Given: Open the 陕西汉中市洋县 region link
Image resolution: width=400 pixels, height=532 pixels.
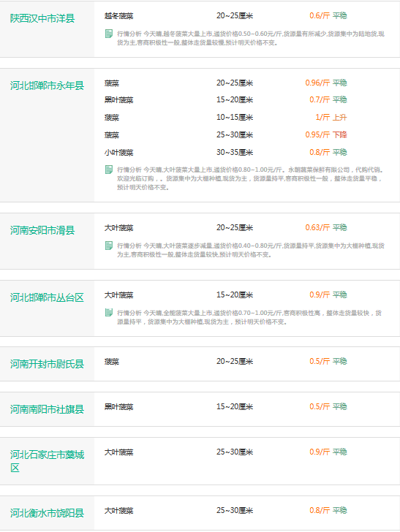Looking at the screenshot, I should [x=42, y=18].
